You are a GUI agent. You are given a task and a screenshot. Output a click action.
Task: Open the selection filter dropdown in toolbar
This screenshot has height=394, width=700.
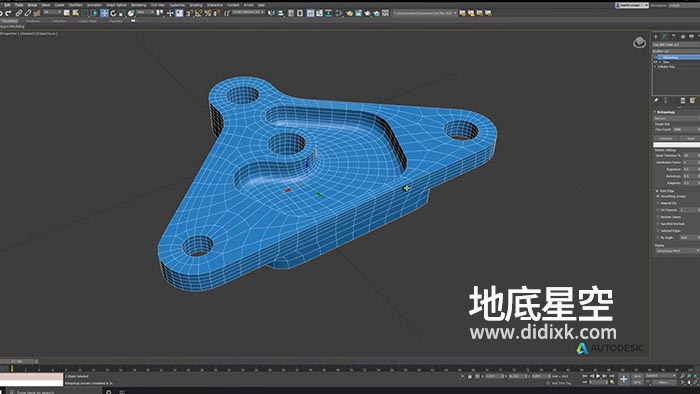(x=52, y=12)
